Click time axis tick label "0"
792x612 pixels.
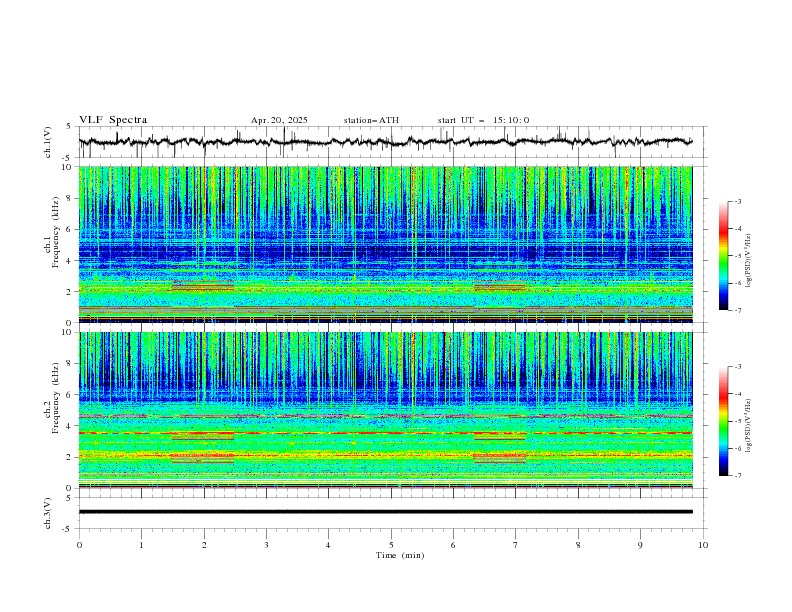coord(79,545)
